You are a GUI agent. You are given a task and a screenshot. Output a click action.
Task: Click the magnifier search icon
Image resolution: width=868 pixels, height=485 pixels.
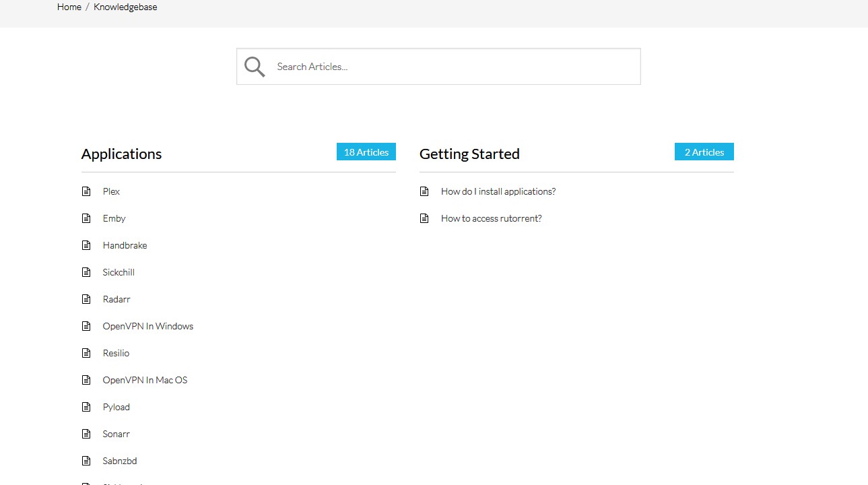tap(255, 67)
